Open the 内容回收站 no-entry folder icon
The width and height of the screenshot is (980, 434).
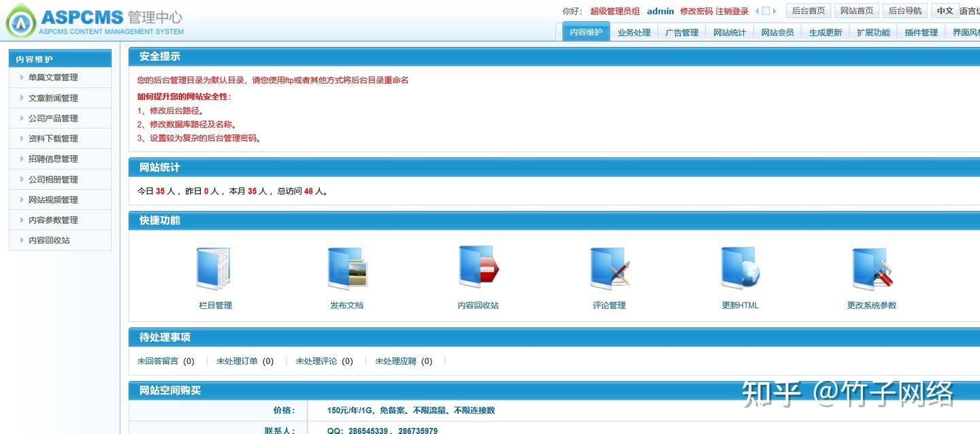478,267
